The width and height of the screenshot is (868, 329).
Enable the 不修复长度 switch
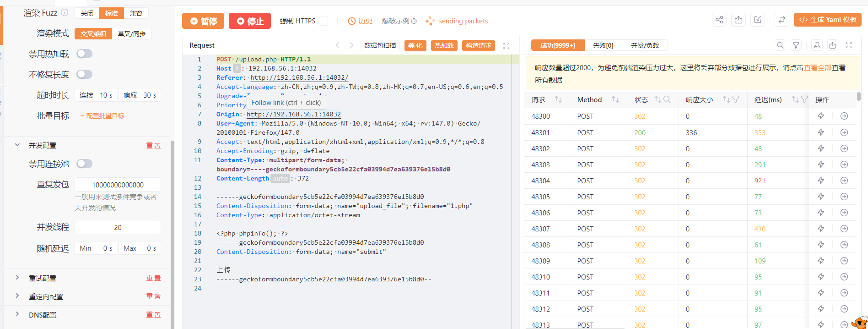click(85, 74)
